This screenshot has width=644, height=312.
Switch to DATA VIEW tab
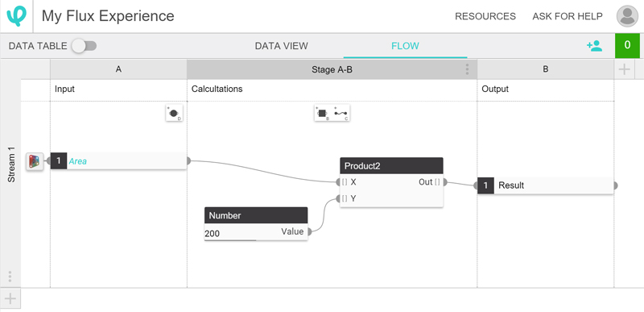(281, 46)
